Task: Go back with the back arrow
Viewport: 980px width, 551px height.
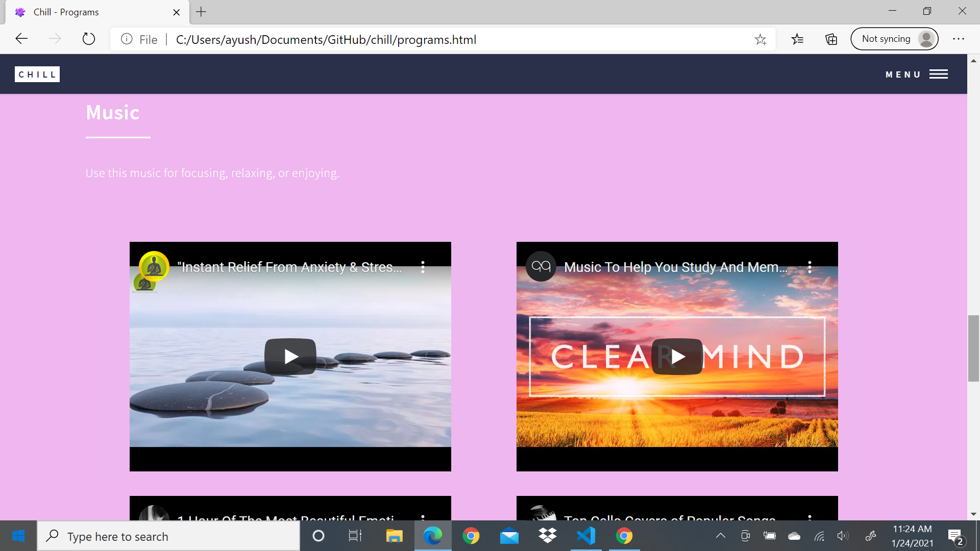Action: click(x=21, y=39)
